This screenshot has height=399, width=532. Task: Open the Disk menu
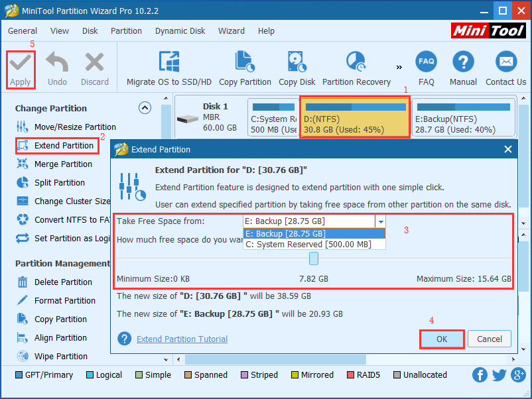90,31
